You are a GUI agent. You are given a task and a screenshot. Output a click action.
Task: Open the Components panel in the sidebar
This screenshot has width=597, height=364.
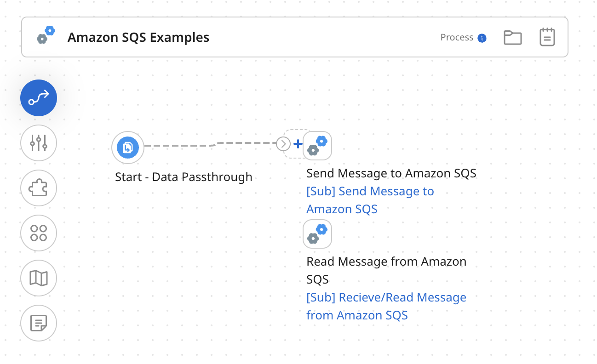38,233
